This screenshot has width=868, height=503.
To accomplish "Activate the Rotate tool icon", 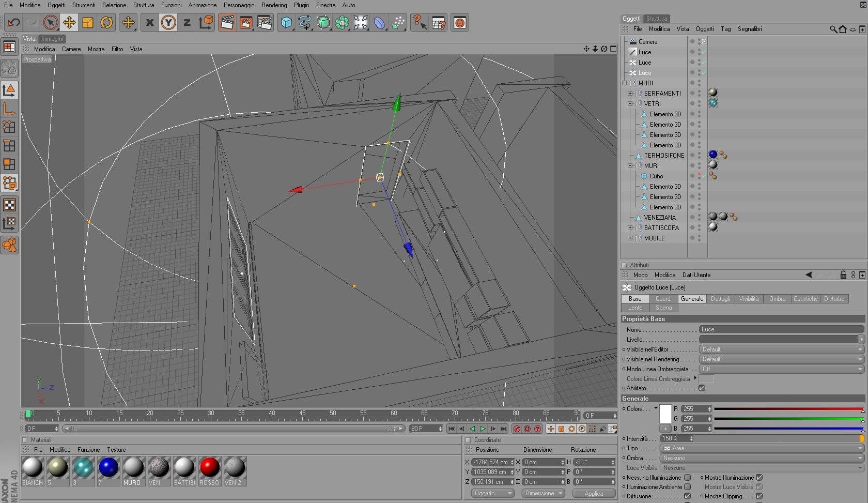I will [106, 22].
